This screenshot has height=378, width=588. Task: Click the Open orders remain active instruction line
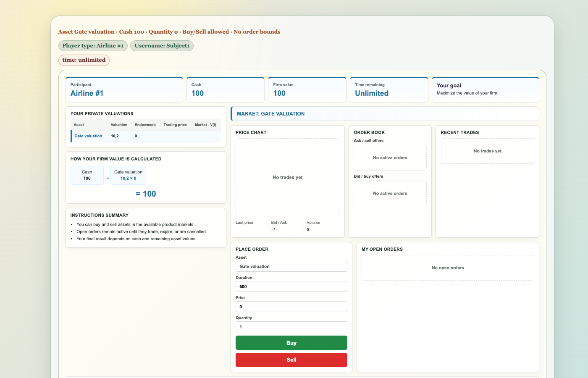[x=142, y=231]
